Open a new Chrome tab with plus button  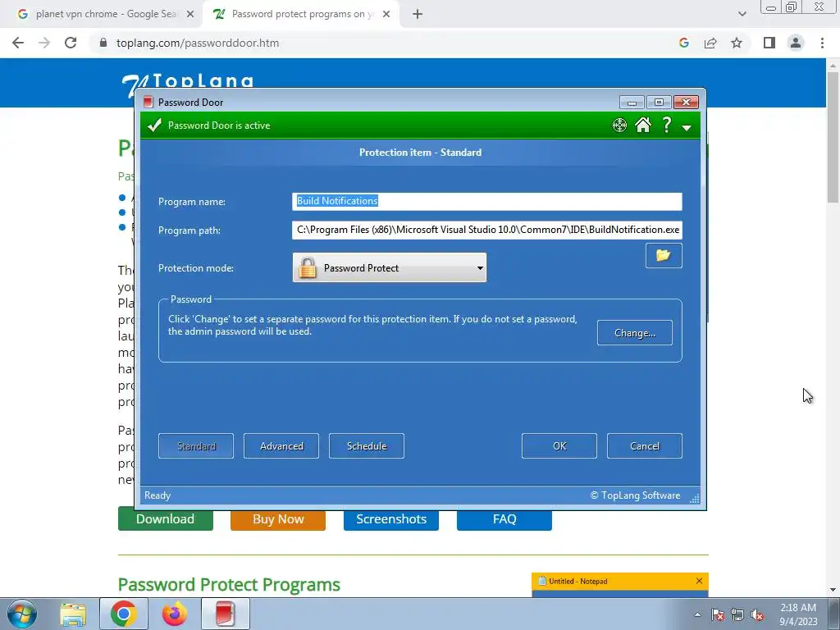point(418,14)
